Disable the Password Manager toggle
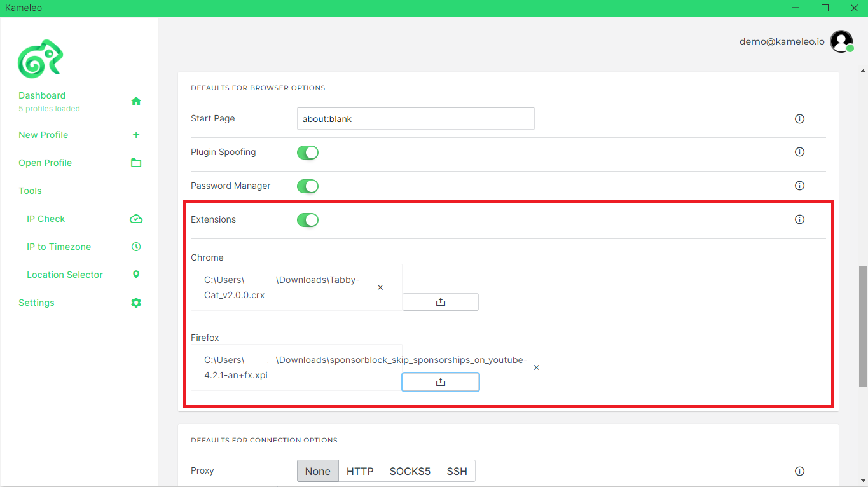868x487 pixels. click(308, 186)
